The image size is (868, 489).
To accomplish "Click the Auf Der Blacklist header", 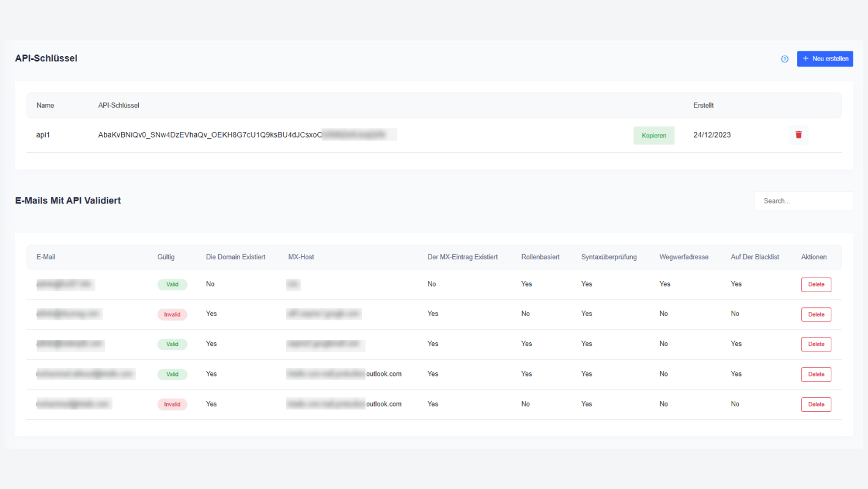I will 755,257.
